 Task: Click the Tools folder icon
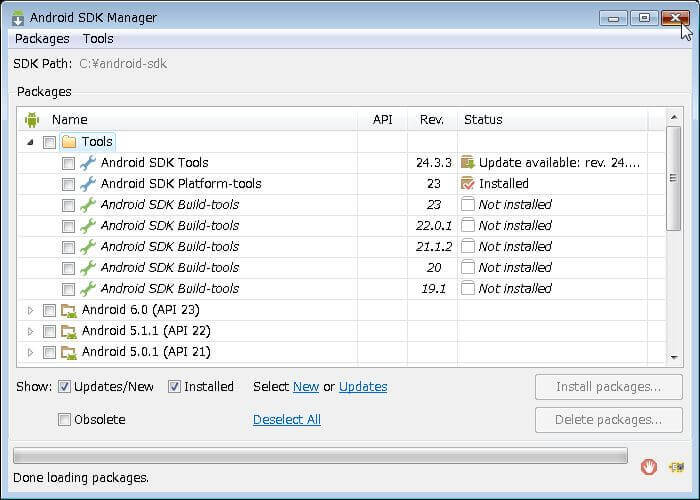pos(69,142)
